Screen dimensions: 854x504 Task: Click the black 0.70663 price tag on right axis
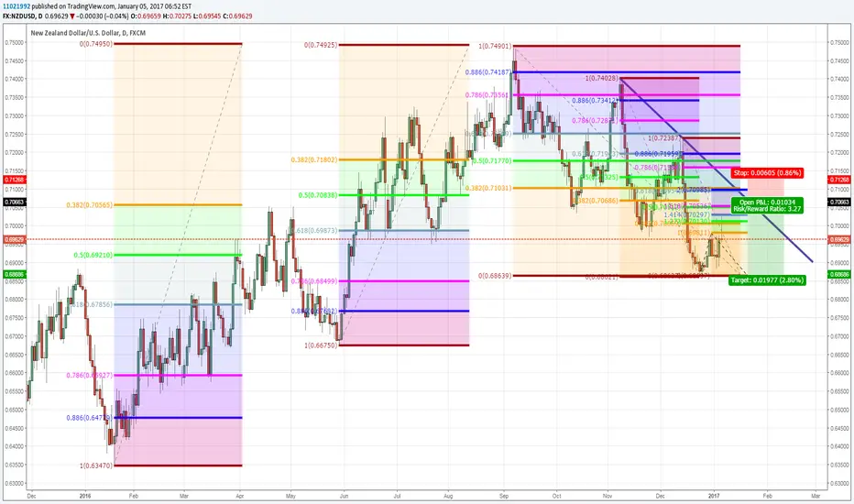tap(839, 203)
